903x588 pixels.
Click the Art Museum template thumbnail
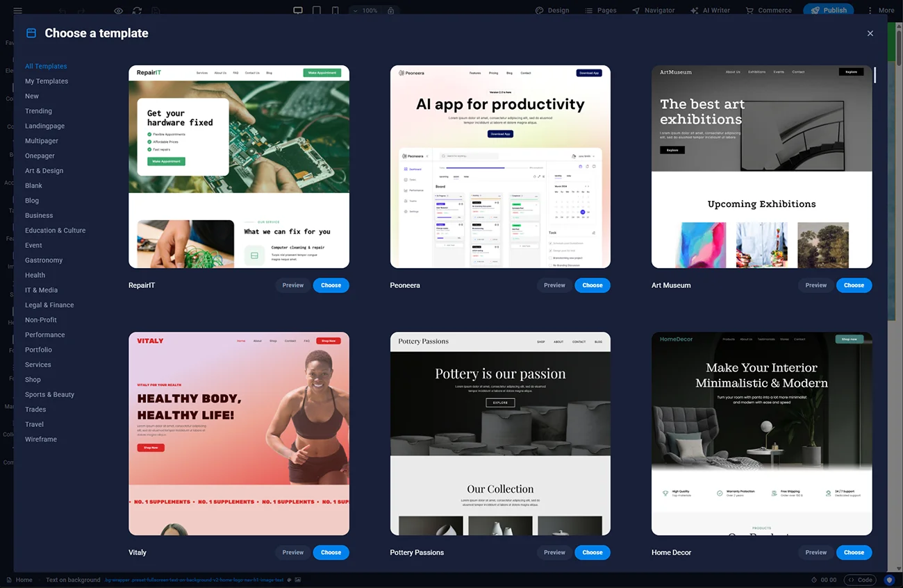(761, 167)
